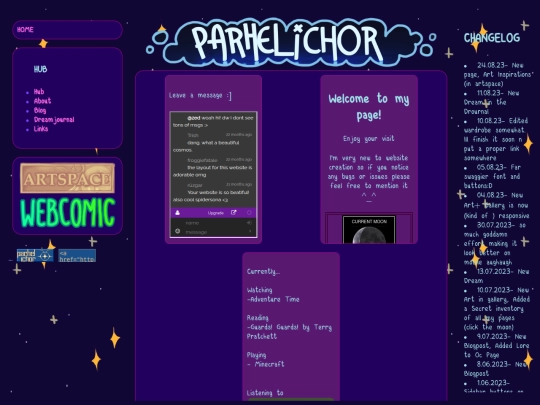Click the 'Listening to' label
The width and height of the screenshot is (540, 405).
(x=265, y=393)
